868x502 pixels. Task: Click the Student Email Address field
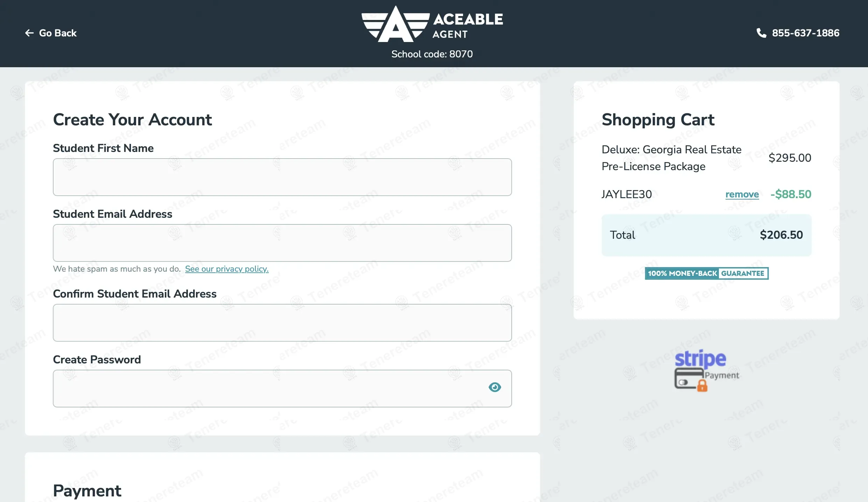click(282, 243)
